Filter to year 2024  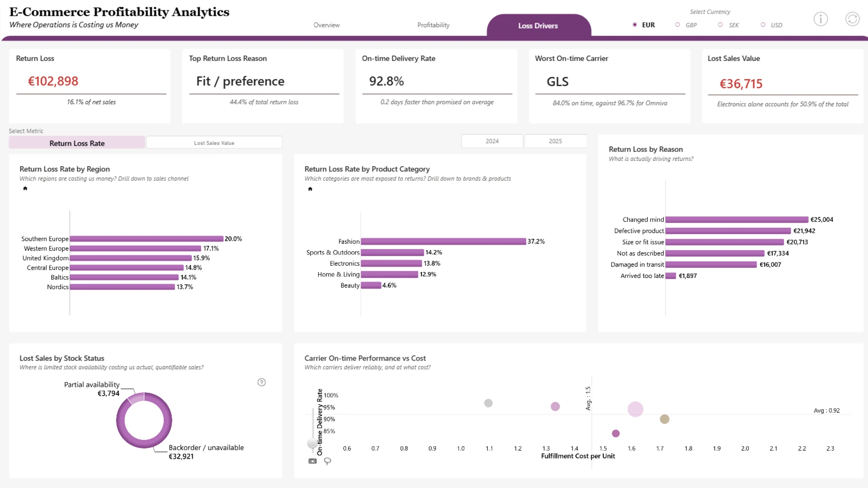click(x=492, y=141)
